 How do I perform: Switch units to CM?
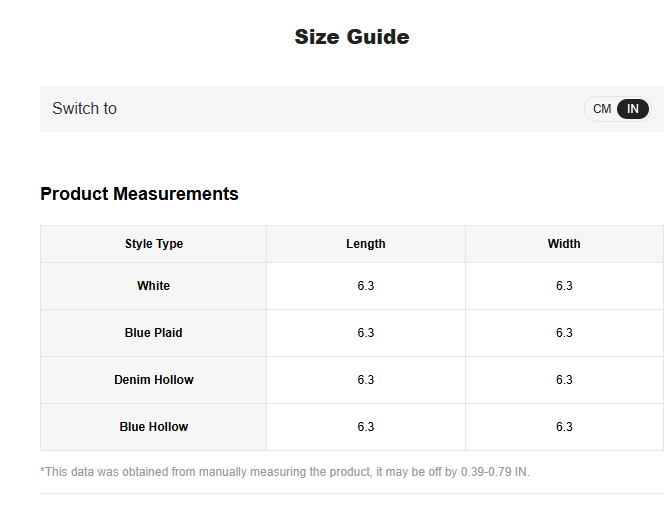602,109
